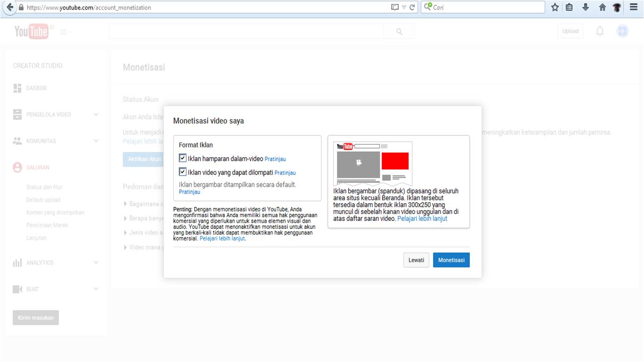Screen dimensions: 644x362
Task: Click Pratinjau link under Iklan bergambar
Action: click(189, 192)
